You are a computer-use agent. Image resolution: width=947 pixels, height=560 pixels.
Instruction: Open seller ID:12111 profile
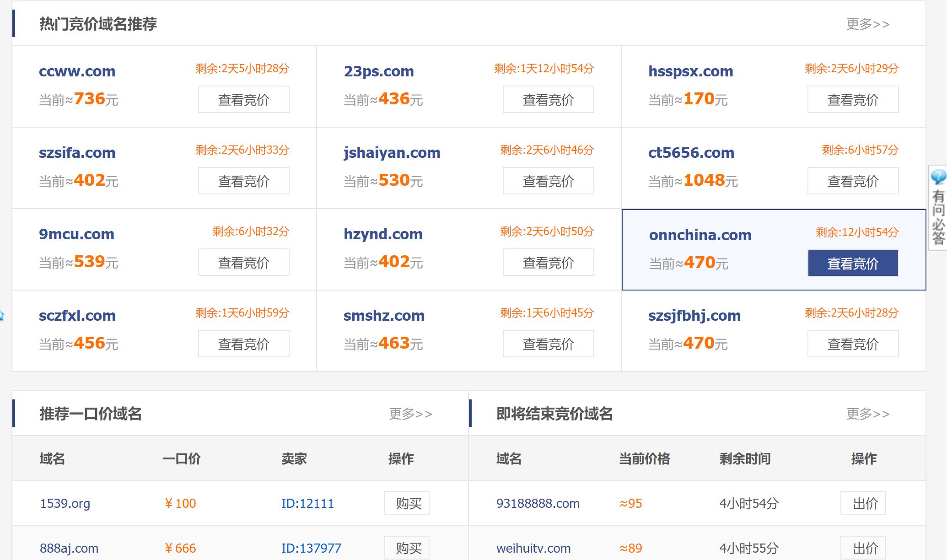pyautogui.click(x=307, y=503)
